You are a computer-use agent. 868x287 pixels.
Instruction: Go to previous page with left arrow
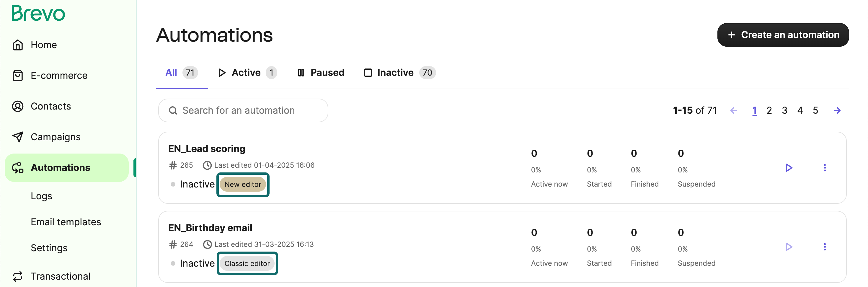tap(734, 110)
